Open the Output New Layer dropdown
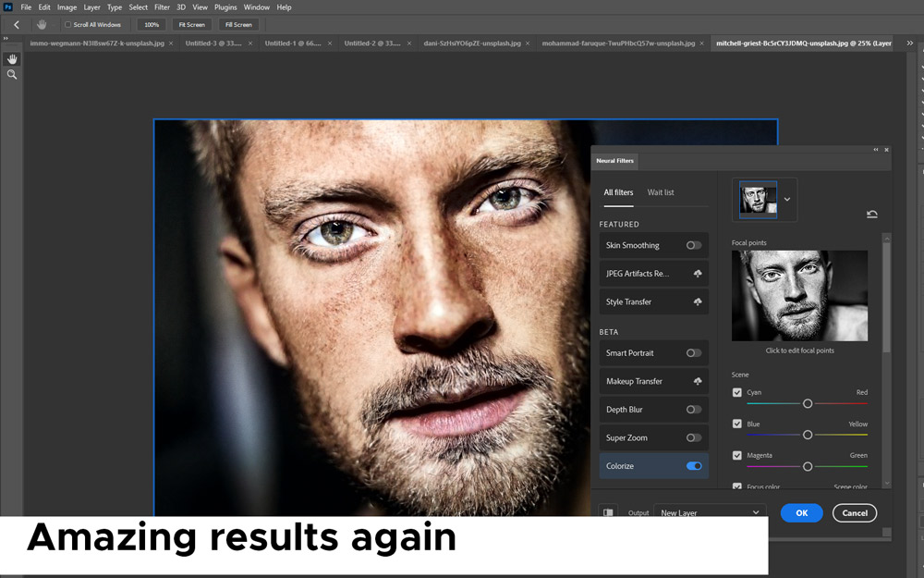 709,511
